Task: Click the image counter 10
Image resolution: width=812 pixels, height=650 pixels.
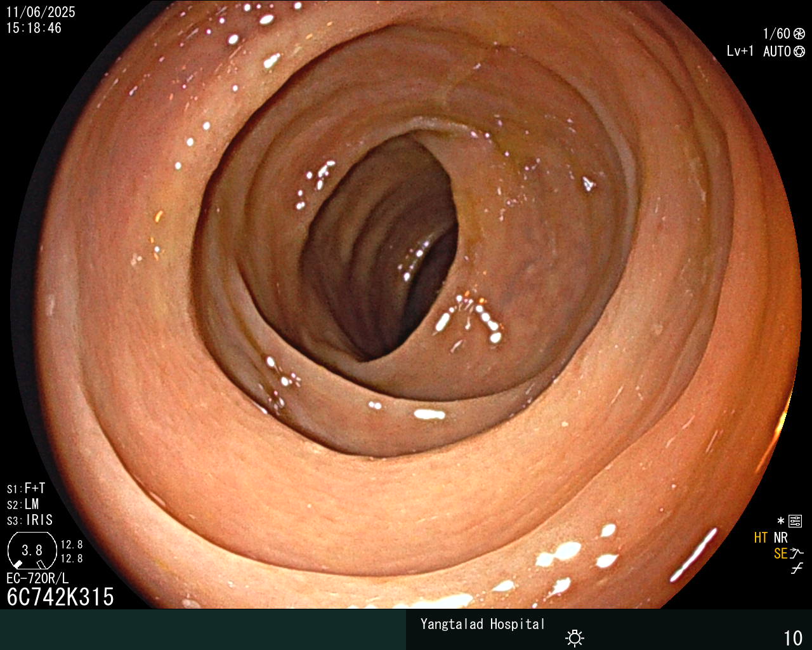Action: tap(794, 638)
